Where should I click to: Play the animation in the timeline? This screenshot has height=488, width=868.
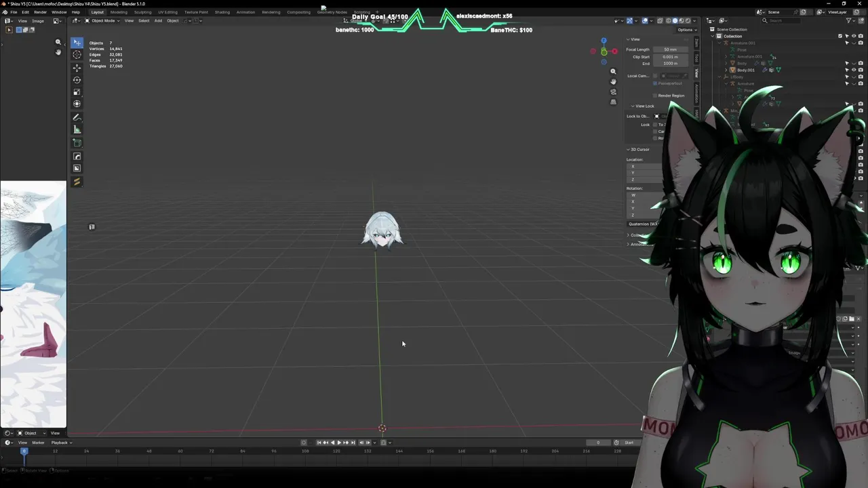(339, 443)
